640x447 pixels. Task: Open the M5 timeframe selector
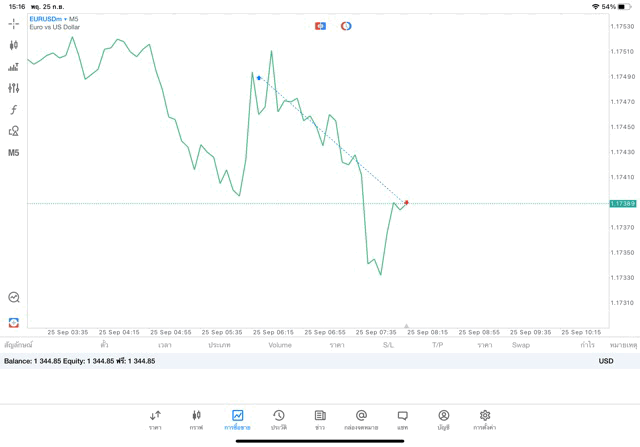(x=14, y=153)
